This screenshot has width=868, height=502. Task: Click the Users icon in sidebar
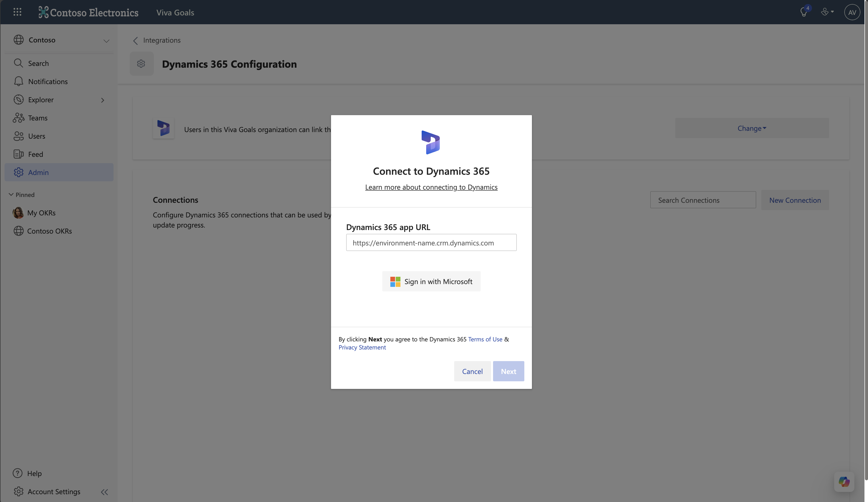click(18, 136)
